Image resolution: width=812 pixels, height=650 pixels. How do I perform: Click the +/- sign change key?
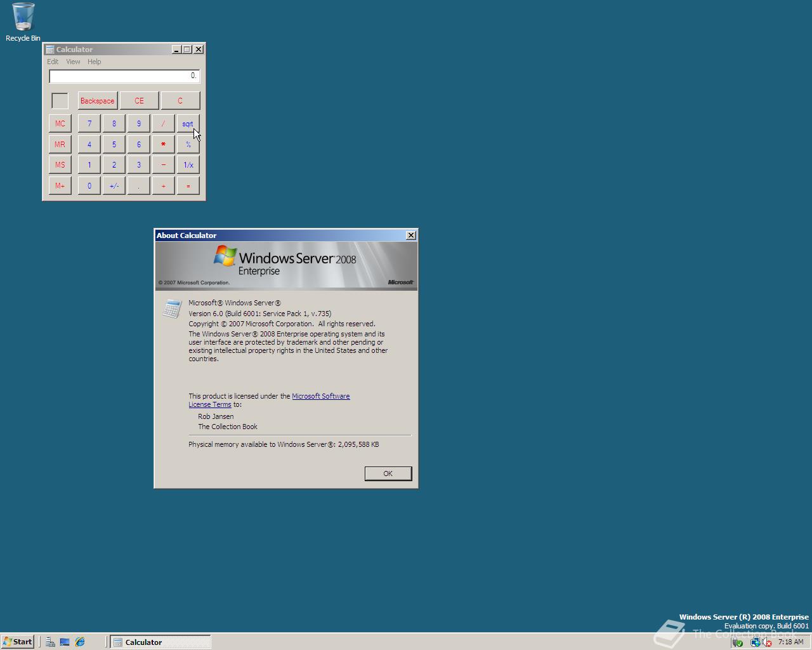click(114, 186)
